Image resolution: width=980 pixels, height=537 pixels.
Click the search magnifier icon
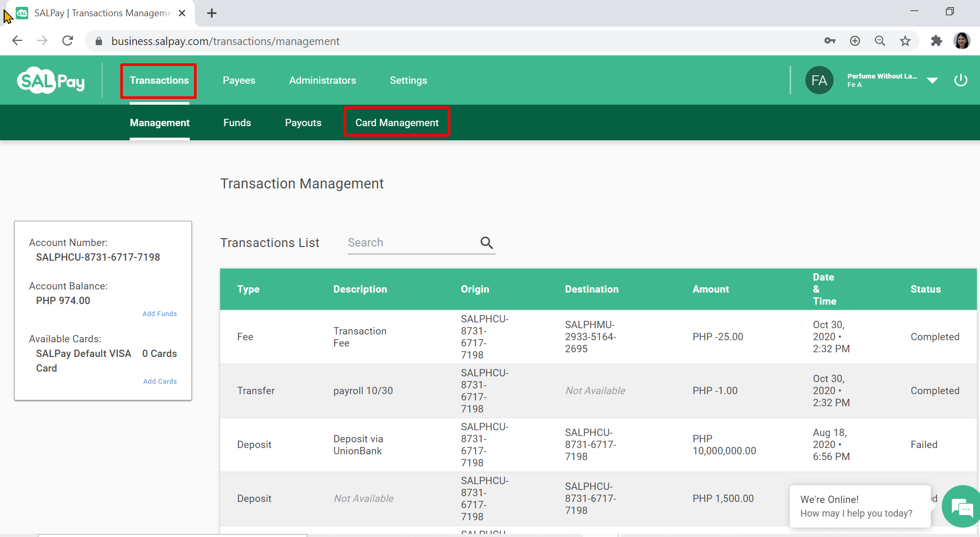486,242
